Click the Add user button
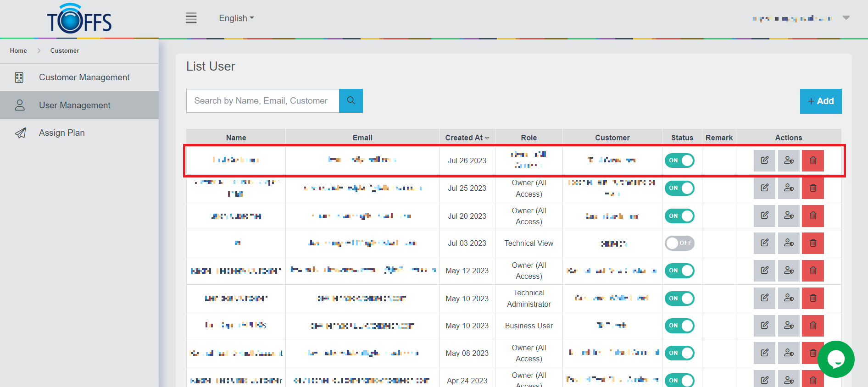This screenshot has height=387, width=868. pos(820,101)
